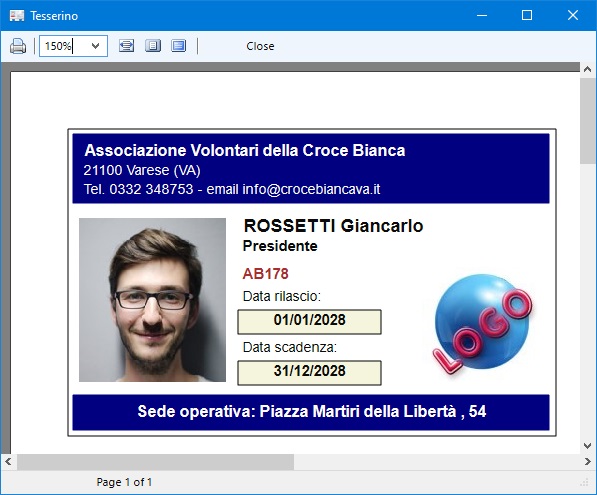
Task: Click the Close button in toolbar
Action: tap(260, 46)
